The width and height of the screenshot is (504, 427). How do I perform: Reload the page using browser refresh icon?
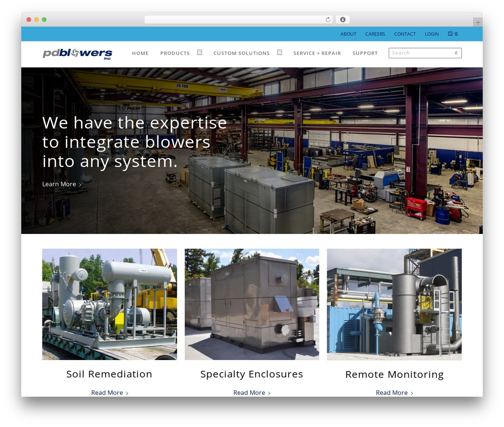328,20
